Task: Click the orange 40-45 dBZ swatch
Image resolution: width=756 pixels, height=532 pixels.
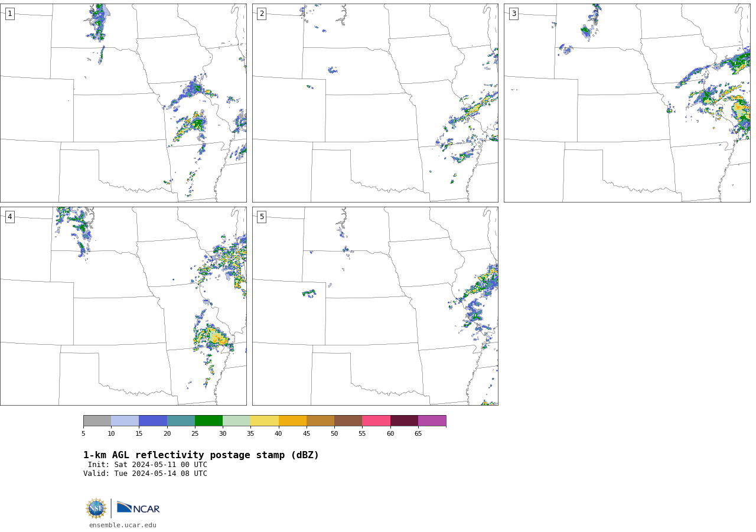Action: coord(292,421)
